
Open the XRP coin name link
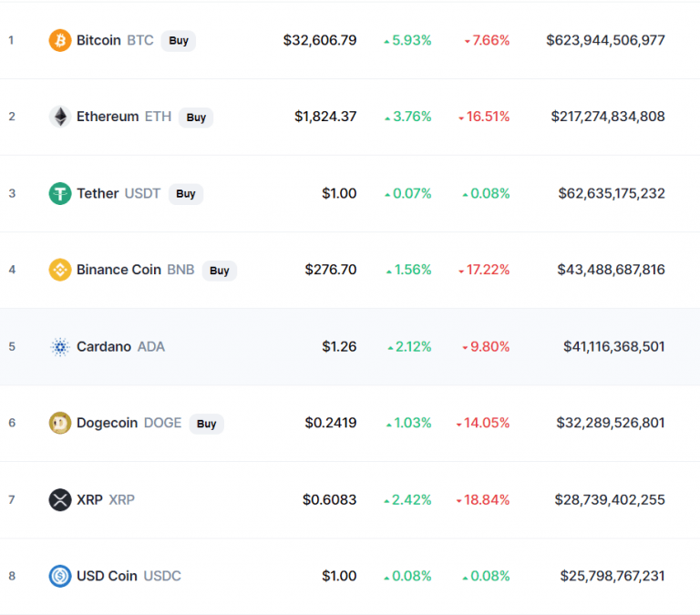tap(106, 500)
